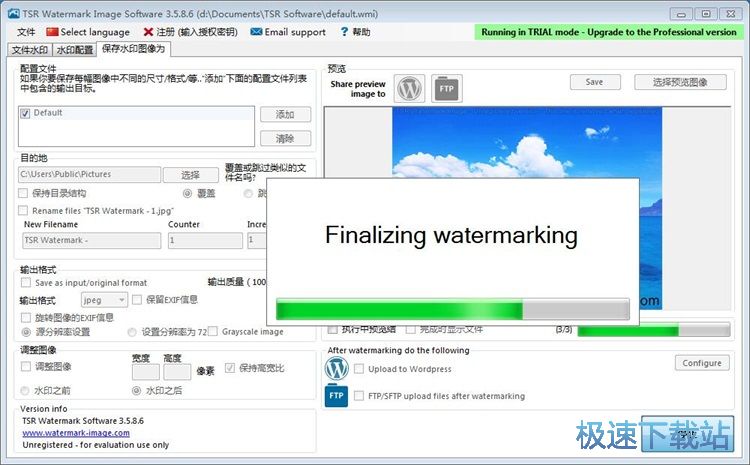The image size is (750, 465).
Task: Click the 选择 destination folder button
Action: click(190, 175)
